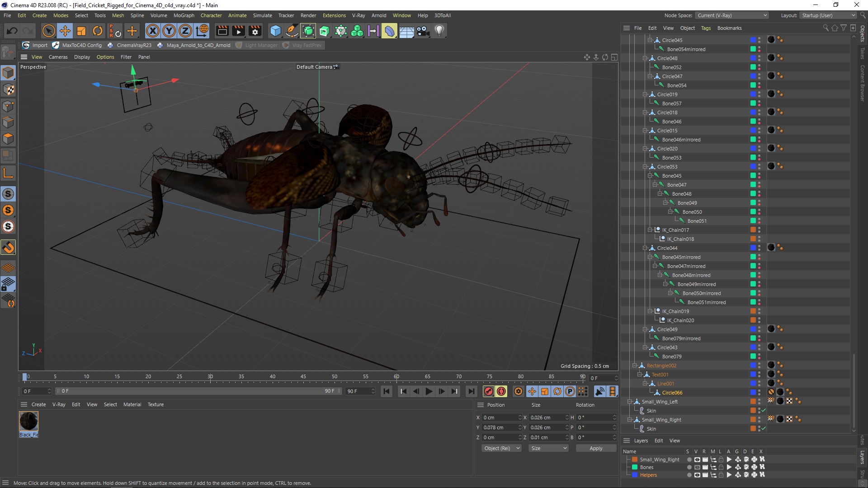Open the green Extrude generator icon
The image size is (868, 488).
(325, 31)
